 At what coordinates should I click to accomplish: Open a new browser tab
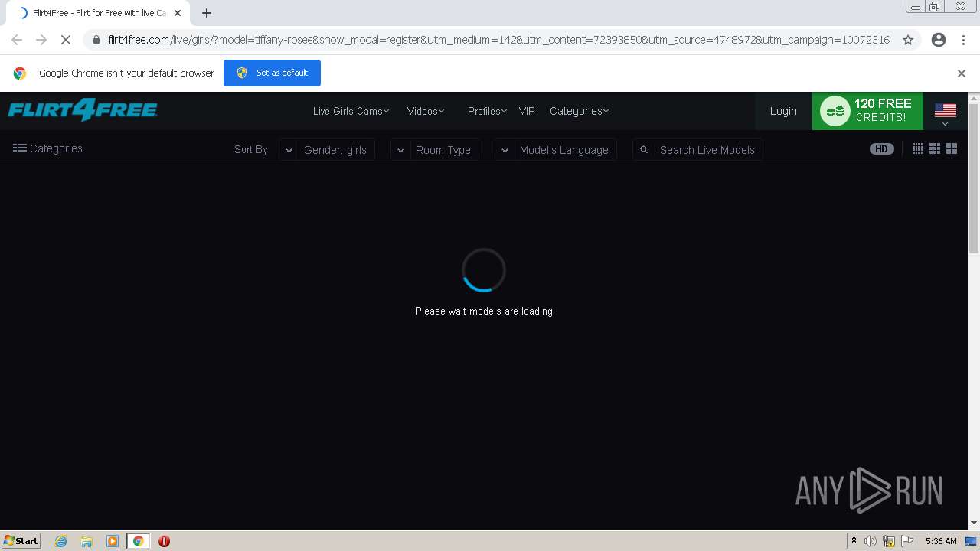click(x=207, y=13)
